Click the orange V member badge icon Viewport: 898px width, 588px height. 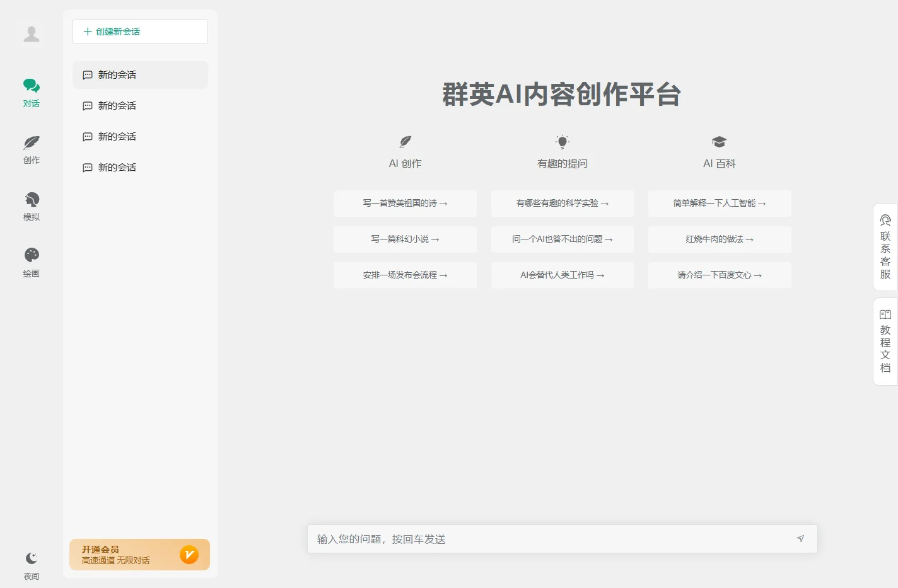pos(189,555)
